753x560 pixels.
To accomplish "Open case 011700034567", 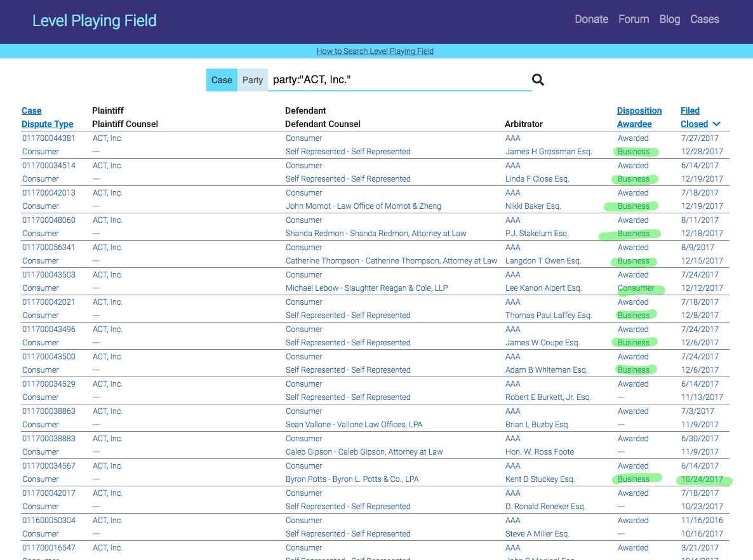I will [x=48, y=466].
